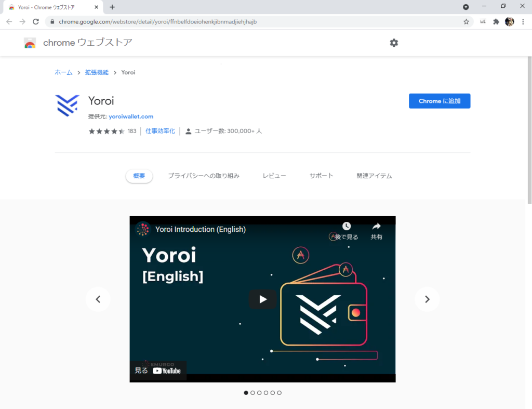
Task: Open the 関連アイテム tab
Action: pyautogui.click(x=374, y=176)
